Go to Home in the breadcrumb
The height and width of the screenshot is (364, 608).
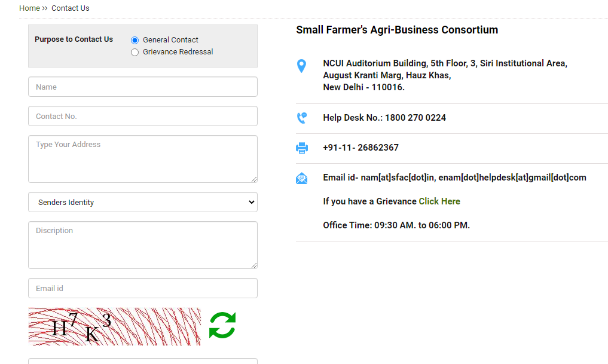pos(29,8)
